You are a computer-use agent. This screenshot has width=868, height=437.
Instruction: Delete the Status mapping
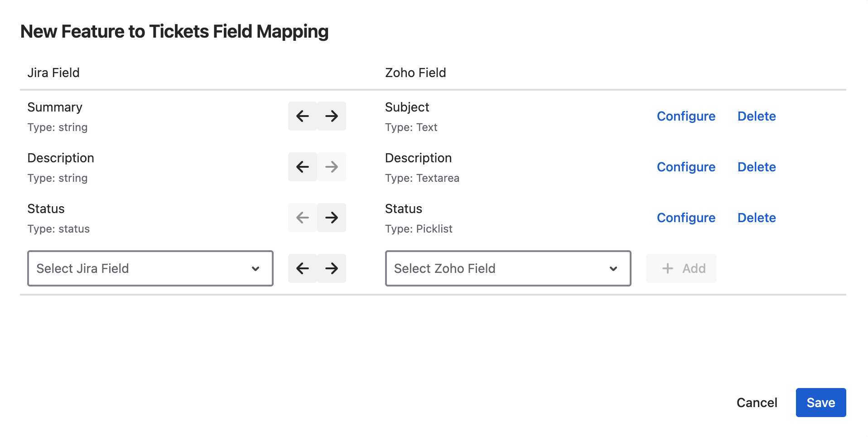pyautogui.click(x=757, y=218)
